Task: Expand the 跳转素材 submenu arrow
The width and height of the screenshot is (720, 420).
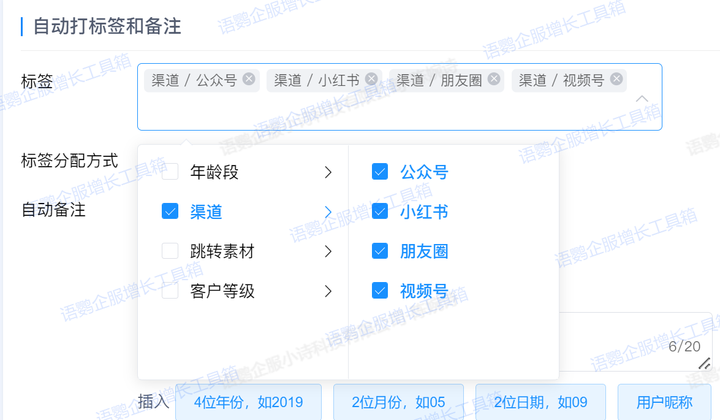Action: point(328,251)
